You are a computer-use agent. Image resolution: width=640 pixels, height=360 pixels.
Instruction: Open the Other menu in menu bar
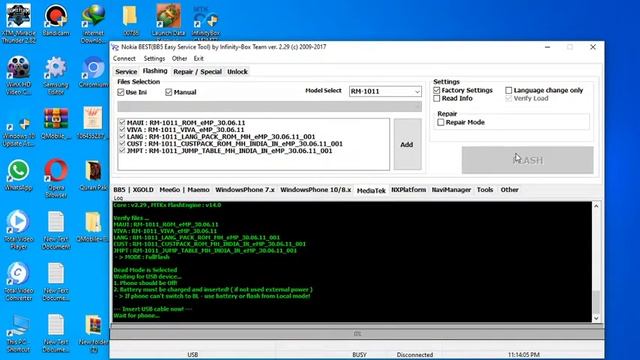179,58
